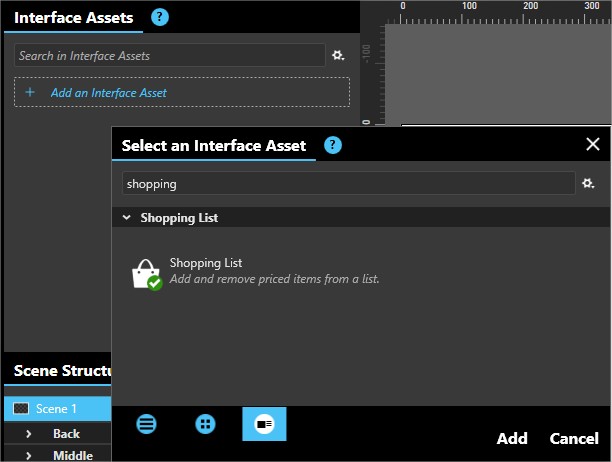Collapse the Shopping List category header
The height and width of the screenshot is (462, 612).
point(127,217)
